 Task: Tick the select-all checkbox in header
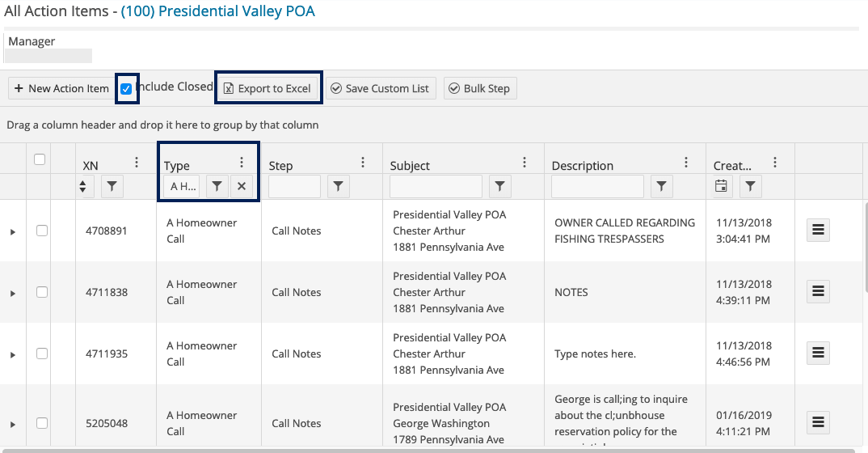(x=40, y=160)
